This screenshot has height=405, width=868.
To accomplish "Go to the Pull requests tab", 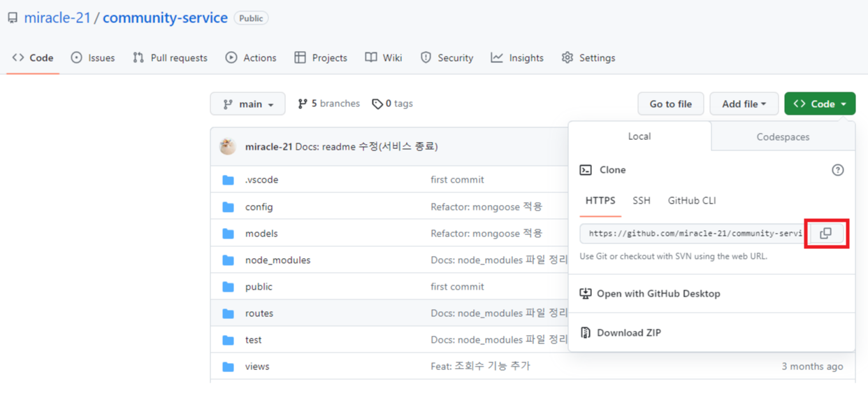I will 170,57.
